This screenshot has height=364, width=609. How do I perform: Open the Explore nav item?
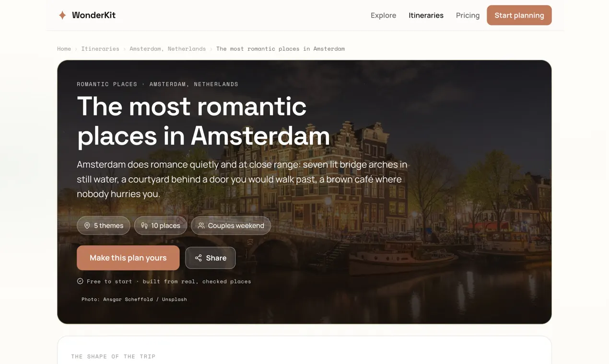pyautogui.click(x=384, y=15)
